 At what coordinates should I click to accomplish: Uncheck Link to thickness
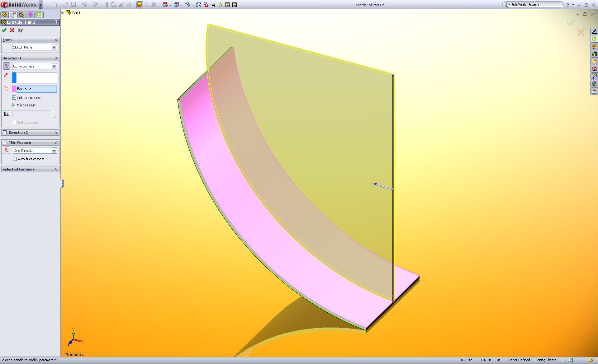(14, 98)
